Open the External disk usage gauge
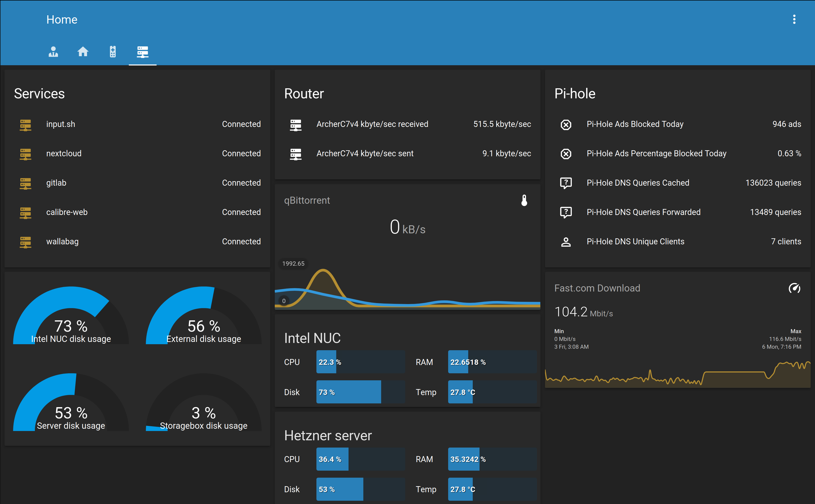 tap(204, 315)
